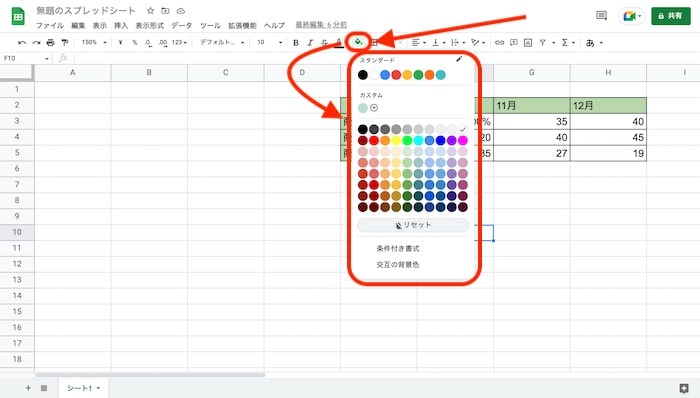Open the データ menu
Viewport: 700px width, 398px height.
point(182,25)
